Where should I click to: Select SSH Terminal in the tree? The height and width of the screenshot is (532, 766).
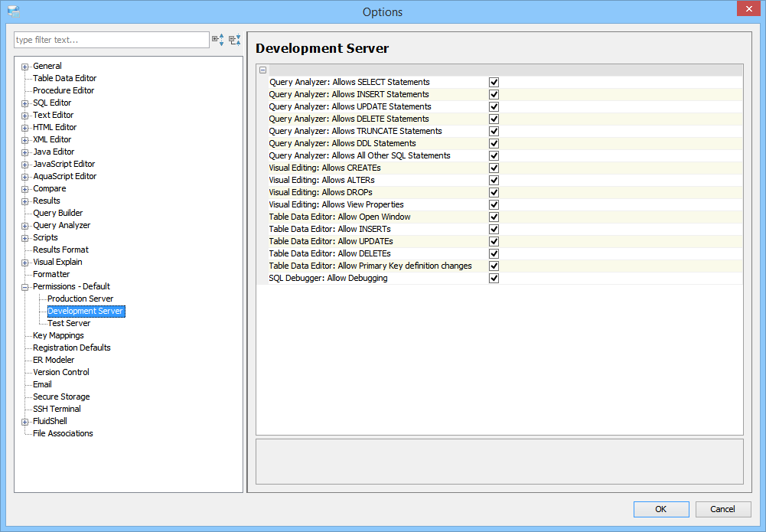click(x=57, y=409)
